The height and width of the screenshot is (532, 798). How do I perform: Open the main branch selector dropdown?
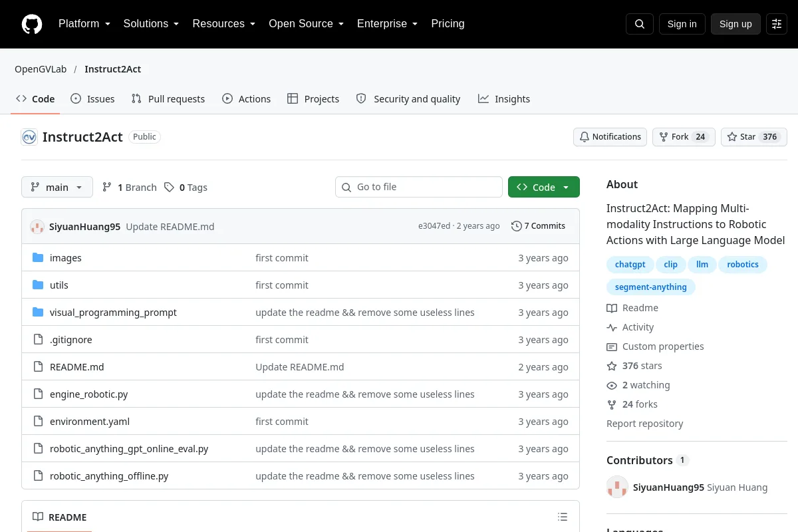[x=57, y=188]
